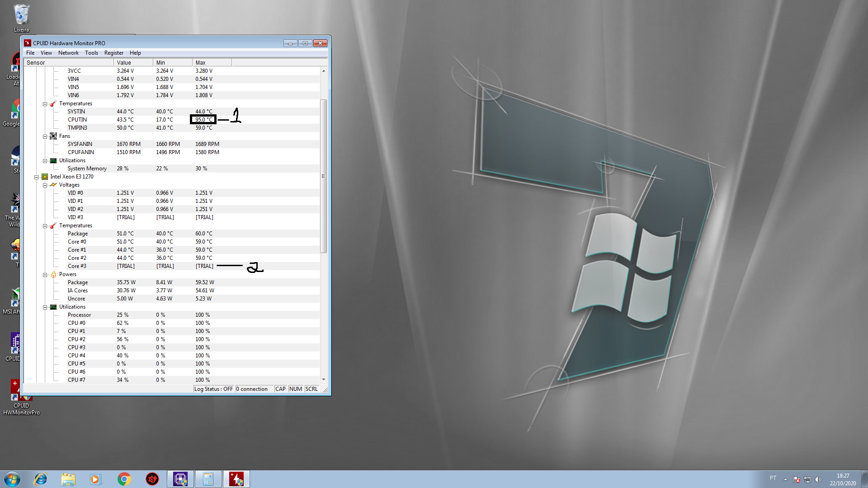The image size is (868, 488).
Task: Click the Value column header
Action: pos(133,63)
